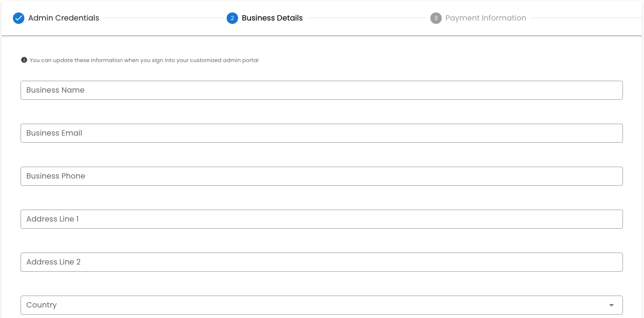Click connector line after Admin Credentials

point(163,18)
